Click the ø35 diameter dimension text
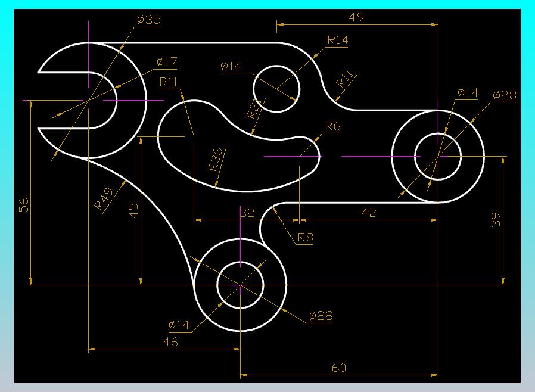This screenshot has height=392, width=535. click(x=149, y=20)
